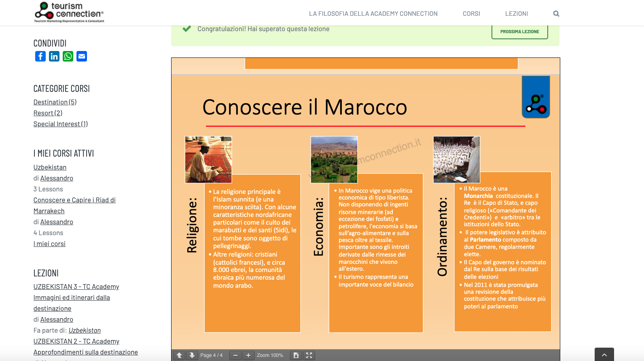Zoom in the document viewer
Screen dimensions: 644x361
pos(248,355)
